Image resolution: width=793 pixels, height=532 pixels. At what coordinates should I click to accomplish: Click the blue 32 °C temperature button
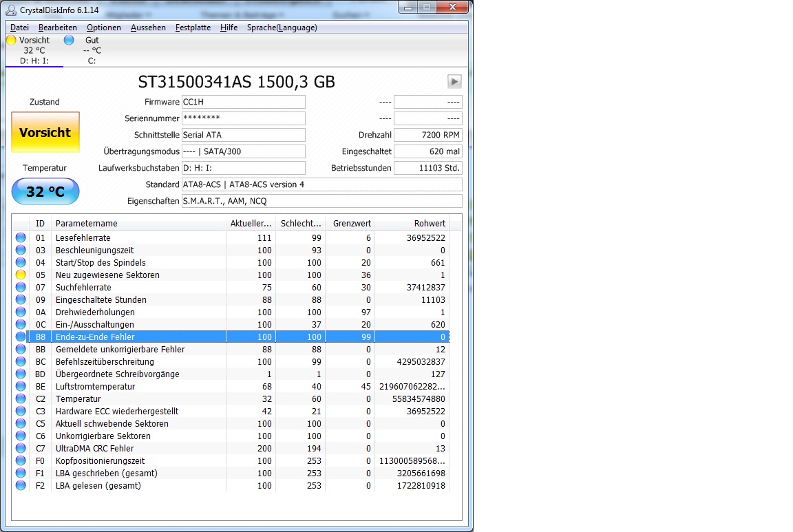click(45, 191)
